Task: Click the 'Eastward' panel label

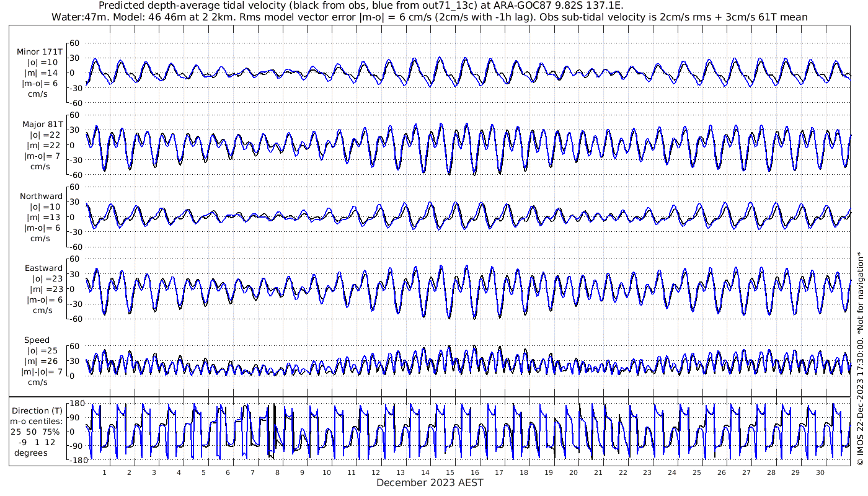Action: coord(43,268)
